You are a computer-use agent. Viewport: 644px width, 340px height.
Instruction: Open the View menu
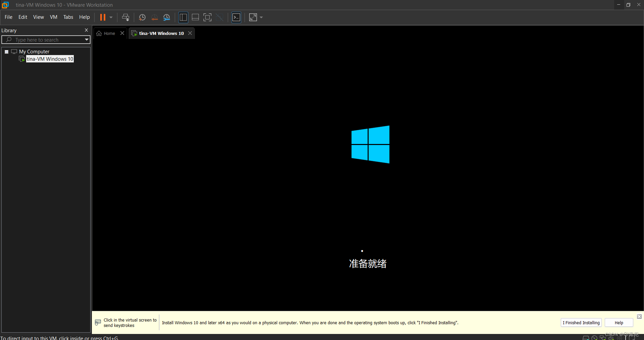pyautogui.click(x=39, y=17)
